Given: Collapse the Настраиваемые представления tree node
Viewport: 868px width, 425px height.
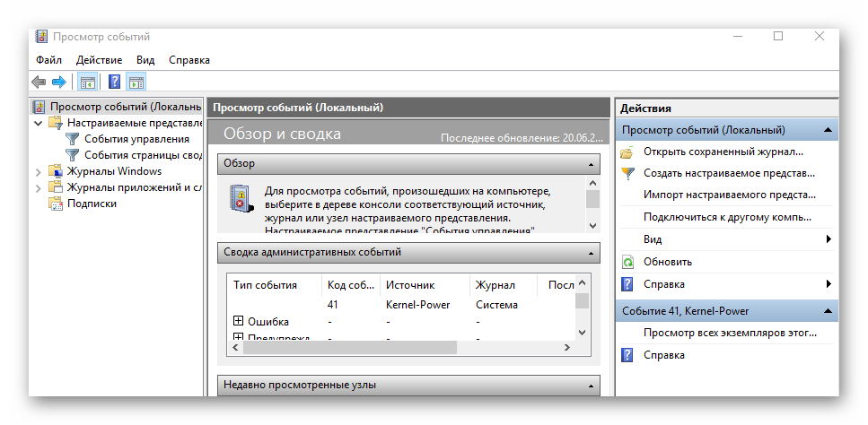Looking at the screenshot, I should 38,123.
